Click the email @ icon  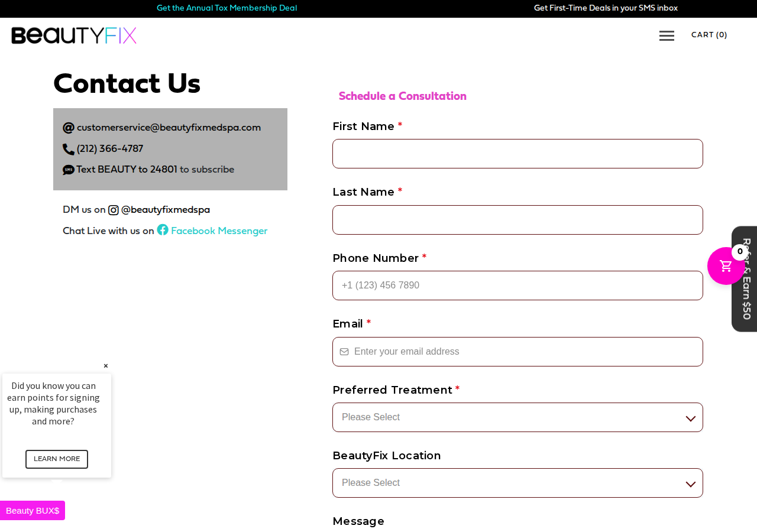pyautogui.click(x=69, y=128)
